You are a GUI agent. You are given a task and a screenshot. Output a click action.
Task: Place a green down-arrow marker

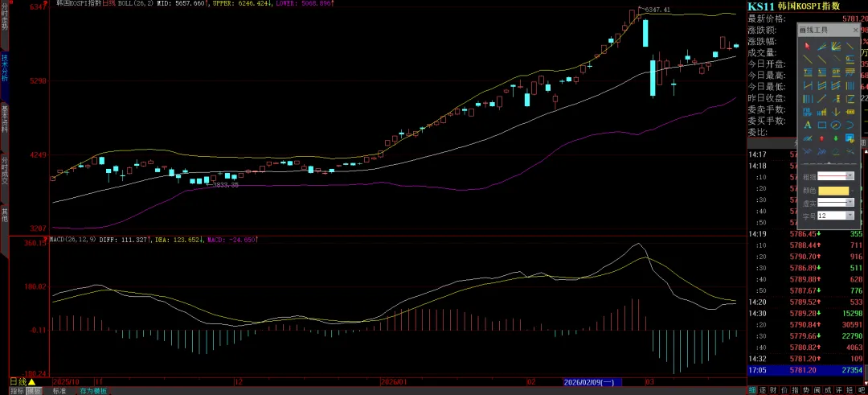[836, 138]
